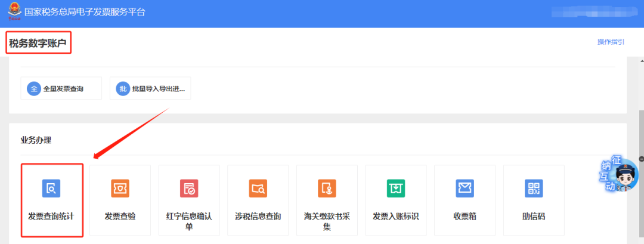The height and width of the screenshot is (244, 644).
Task: Click the 发票查验 label text
Action: (120, 217)
